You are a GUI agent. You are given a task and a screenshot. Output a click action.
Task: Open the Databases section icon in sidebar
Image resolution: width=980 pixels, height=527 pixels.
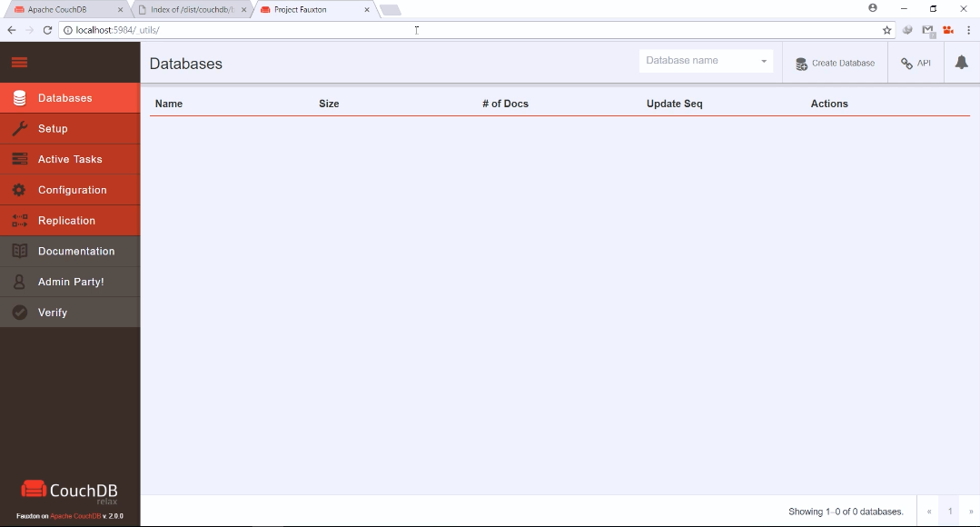click(20, 98)
